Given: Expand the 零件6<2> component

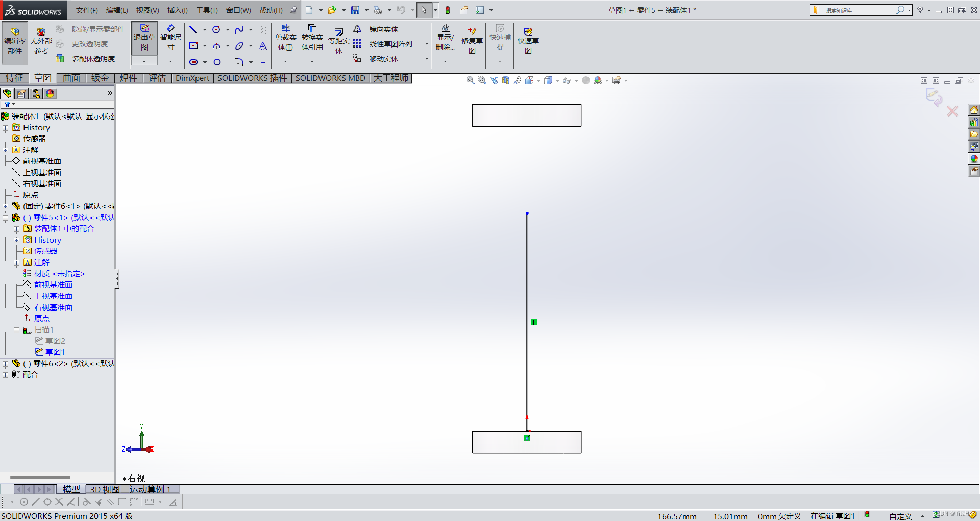Looking at the screenshot, I should click(x=6, y=364).
